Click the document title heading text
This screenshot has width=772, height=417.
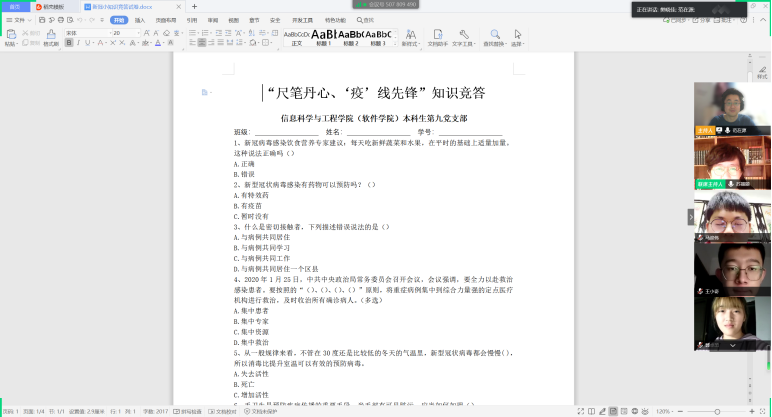[377, 93]
